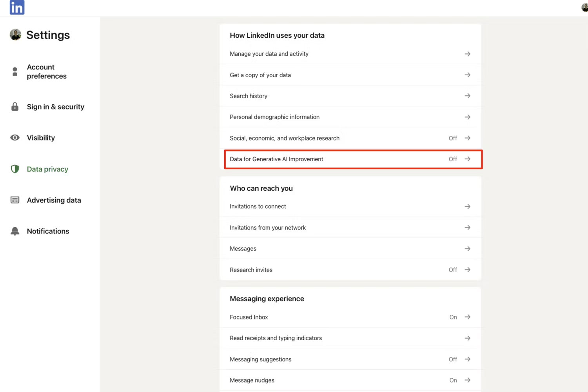This screenshot has width=588, height=392.
Task: Open the Focused Inbox setting
Action: 350,317
